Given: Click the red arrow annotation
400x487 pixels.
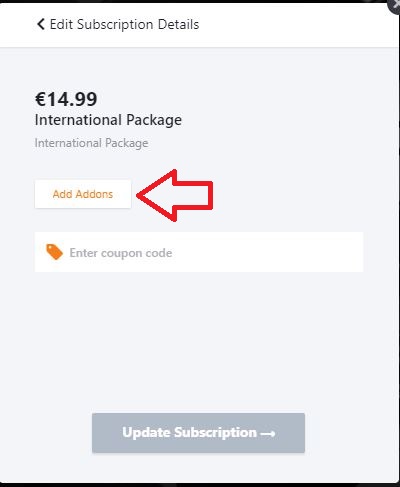Looking at the screenshot, I should (175, 195).
